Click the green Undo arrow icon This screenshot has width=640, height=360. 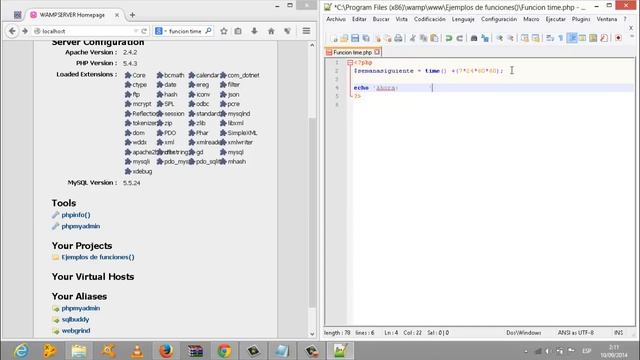(x=449, y=38)
